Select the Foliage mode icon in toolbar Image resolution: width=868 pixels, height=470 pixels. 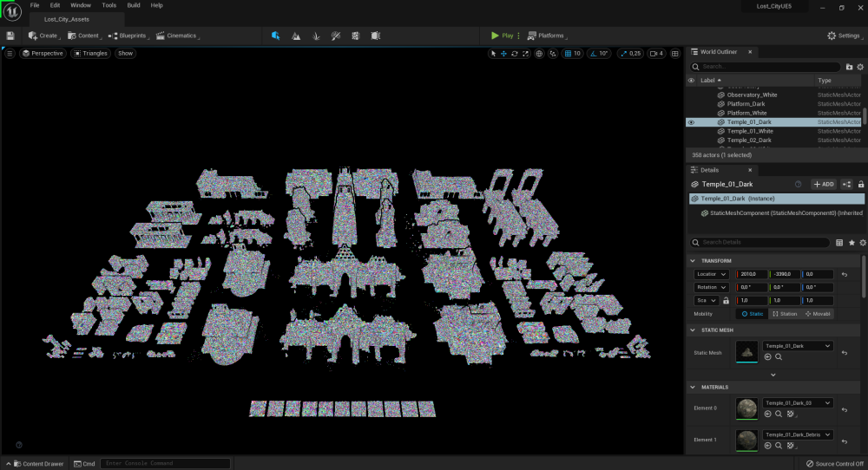point(316,36)
